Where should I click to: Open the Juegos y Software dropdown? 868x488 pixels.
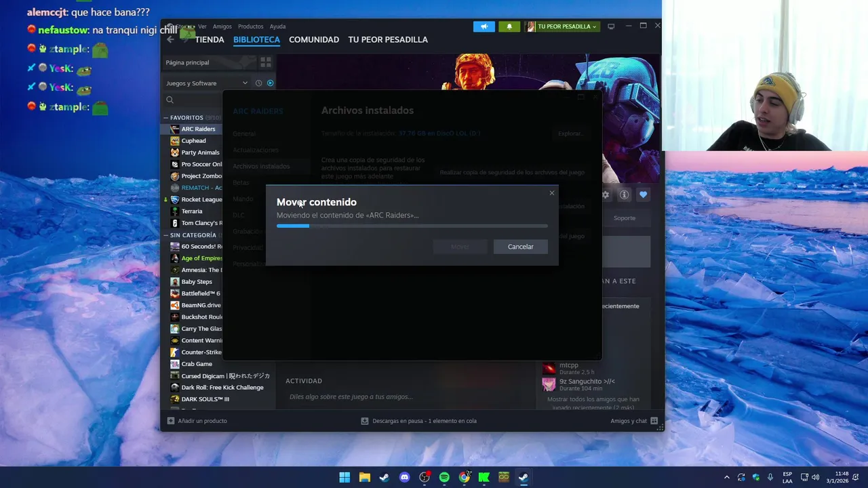(x=207, y=83)
